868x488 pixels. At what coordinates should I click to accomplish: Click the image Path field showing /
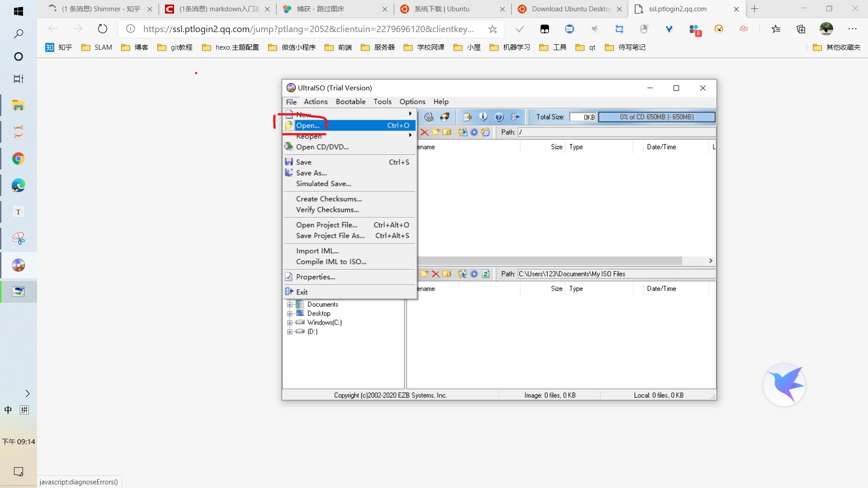617,132
